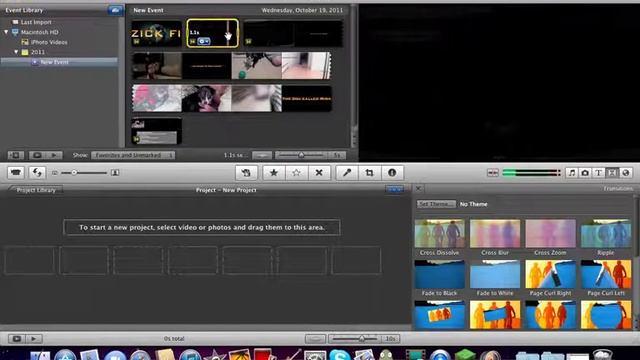
Task: Open maps and backgrounds globe icon
Action: tap(625, 173)
